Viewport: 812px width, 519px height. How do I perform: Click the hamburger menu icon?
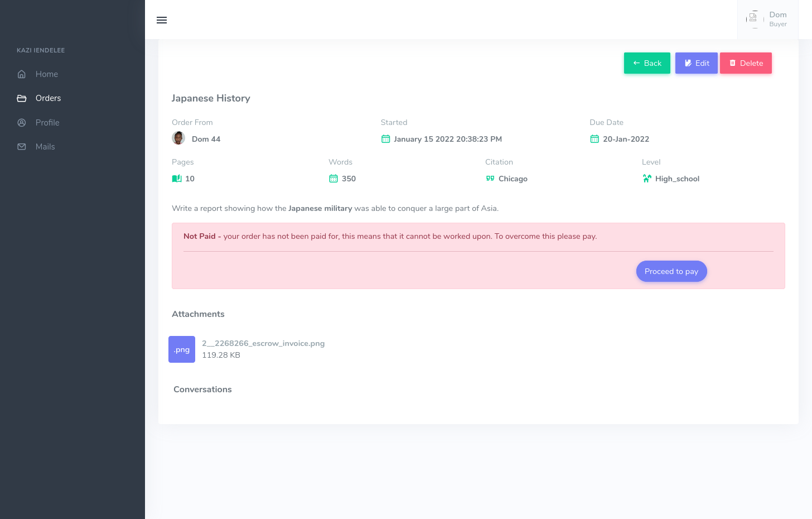(162, 20)
